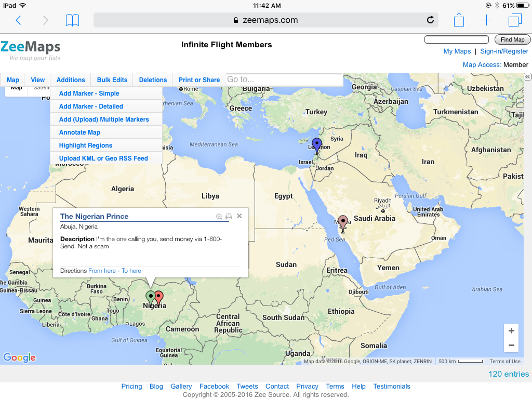The width and height of the screenshot is (532, 399).
Task: Print the Nigerian Prince marker info
Action: (x=229, y=217)
